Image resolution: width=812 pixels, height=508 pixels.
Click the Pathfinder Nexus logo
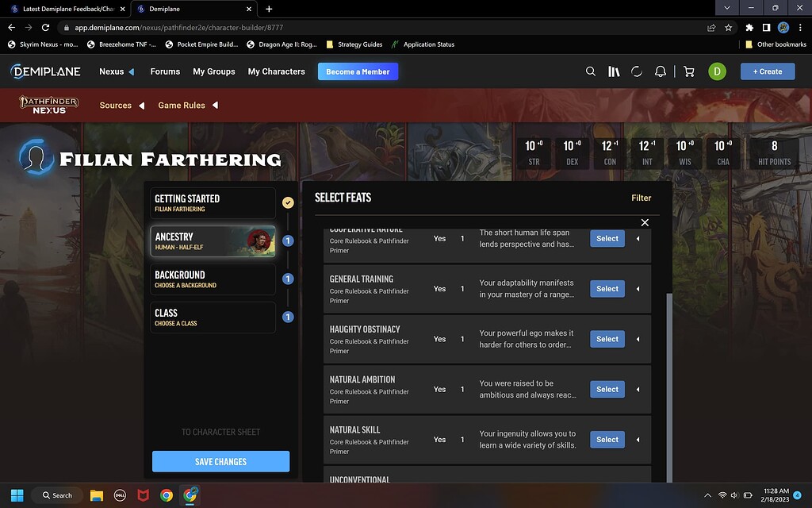tap(49, 105)
